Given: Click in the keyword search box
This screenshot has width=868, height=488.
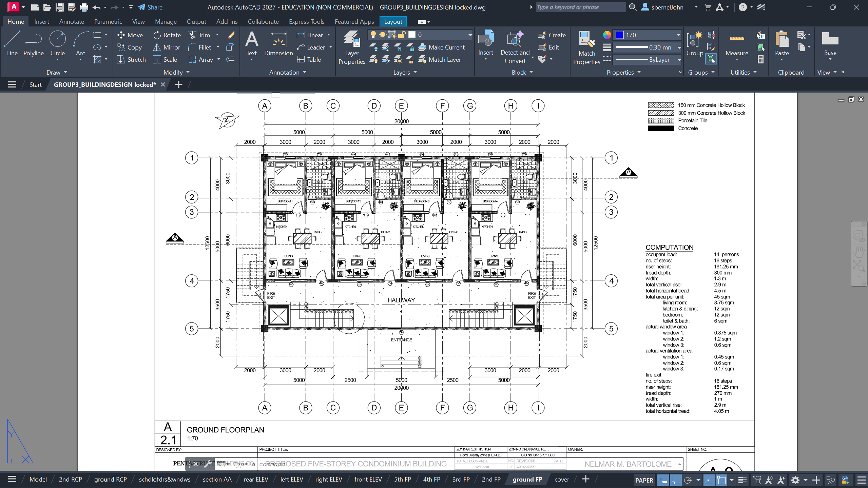Looking at the screenshot, I should point(580,7).
